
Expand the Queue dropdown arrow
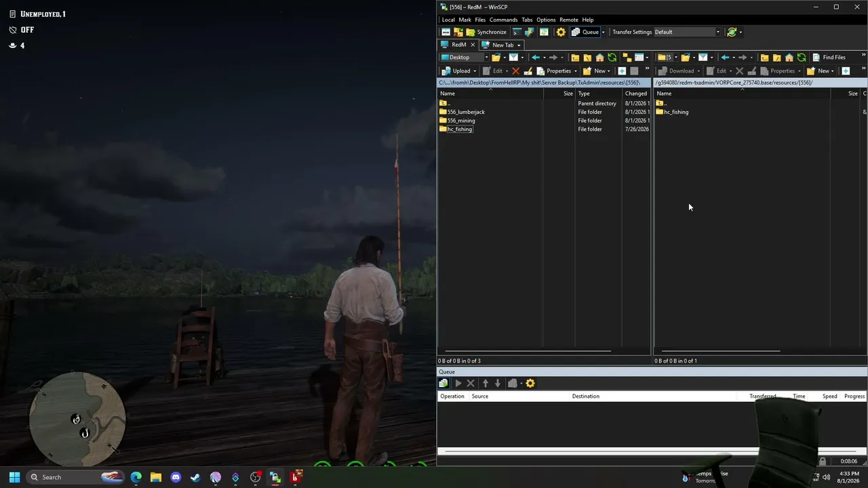(603, 32)
